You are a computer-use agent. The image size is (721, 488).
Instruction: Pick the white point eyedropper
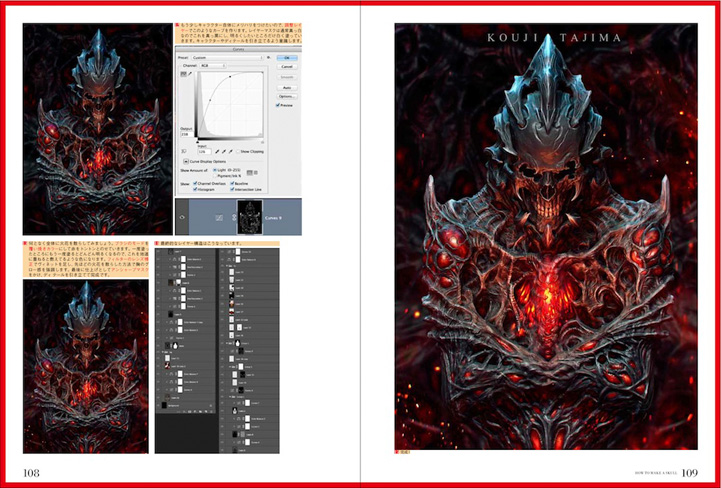[230, 151]
